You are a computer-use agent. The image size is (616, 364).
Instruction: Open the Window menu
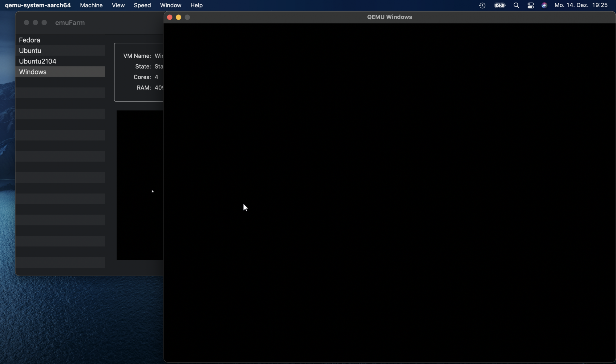[x=171, y=5]
